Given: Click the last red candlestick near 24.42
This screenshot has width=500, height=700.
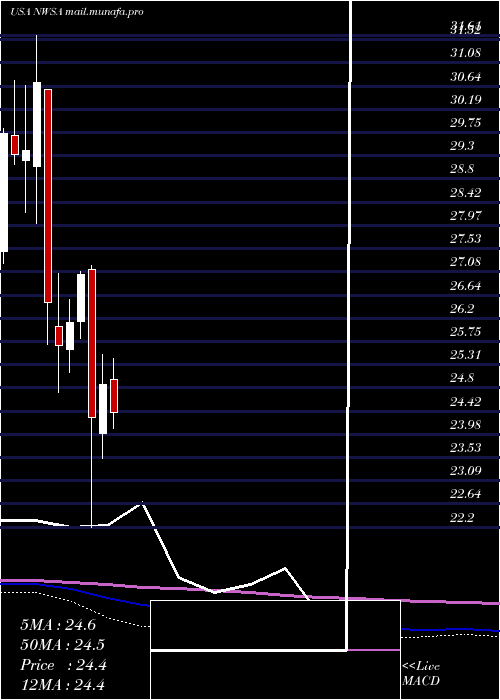Looking at the screenshot, I should (x=114, y=396).
